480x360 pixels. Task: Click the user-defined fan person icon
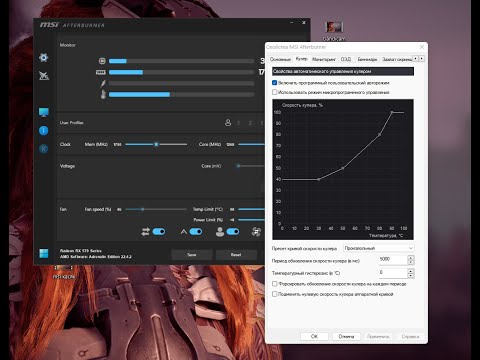click(220, 232)
